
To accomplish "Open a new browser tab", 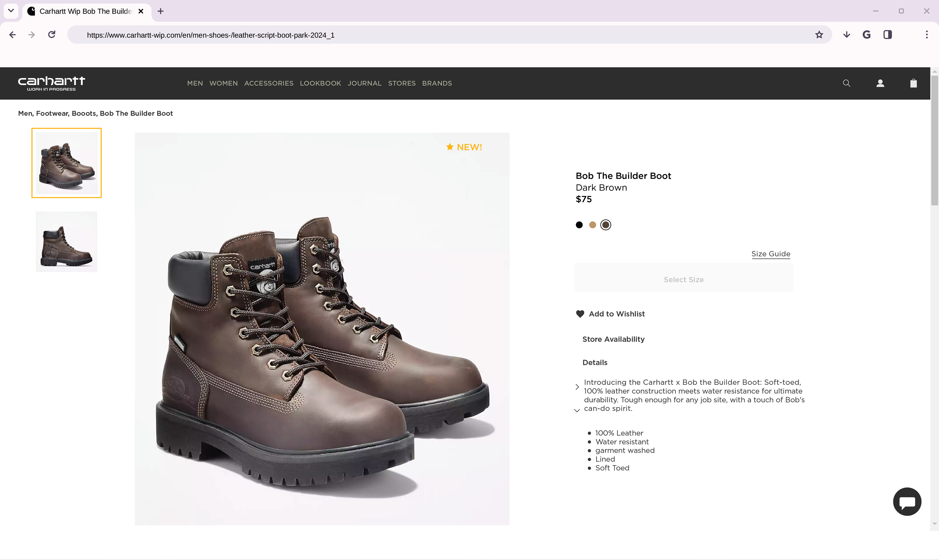I will tap(160, 11).
